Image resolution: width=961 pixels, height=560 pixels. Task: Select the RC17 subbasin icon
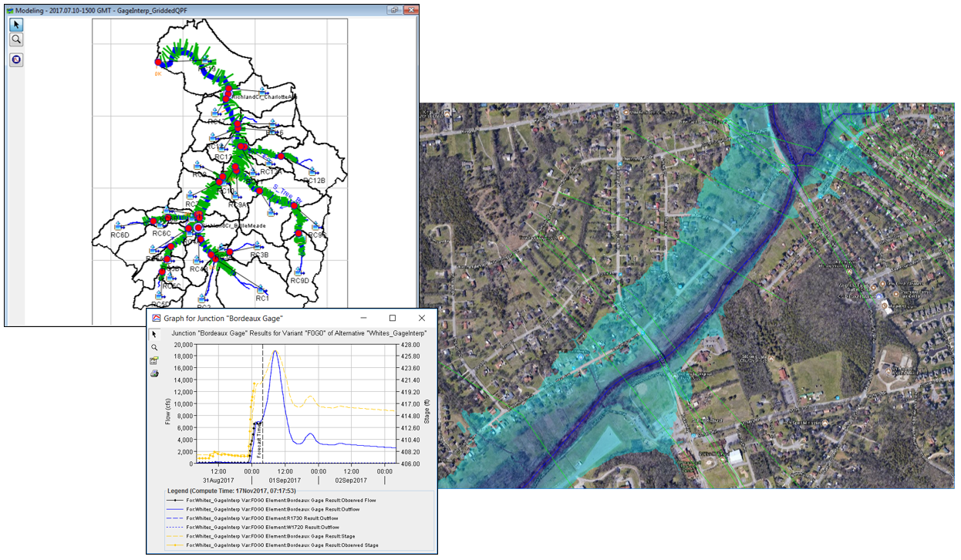pos(216,113)
